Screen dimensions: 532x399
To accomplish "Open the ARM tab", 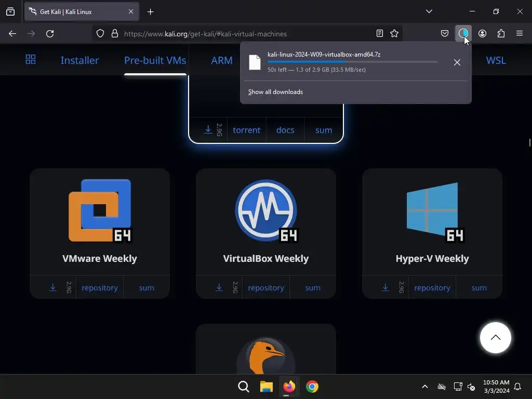I will point(222,60).
